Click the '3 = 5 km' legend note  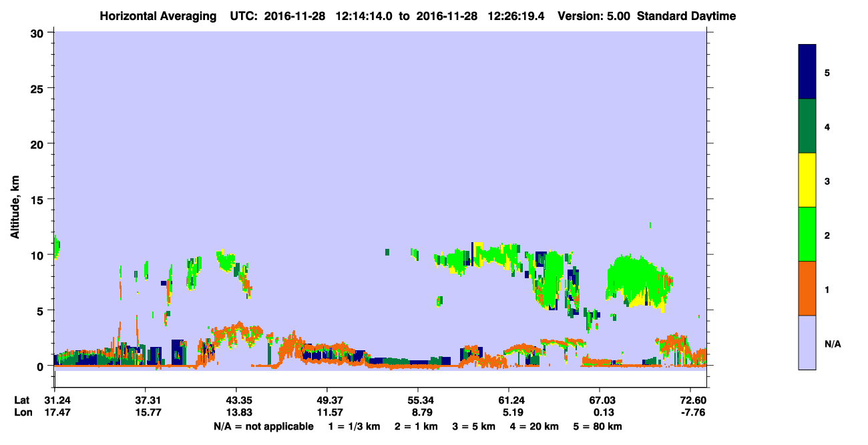pyautogui.click(x=474, y=426)
